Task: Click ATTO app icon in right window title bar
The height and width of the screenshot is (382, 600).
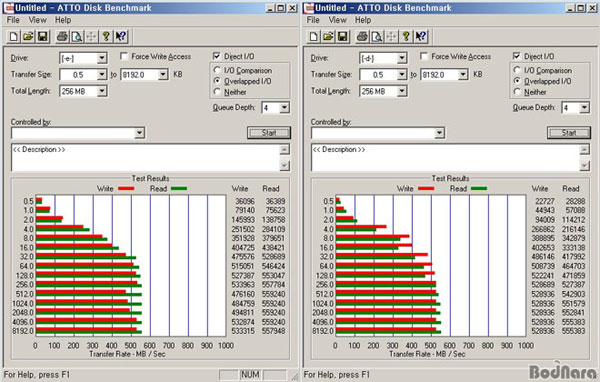Action: (x=308, y=8)
